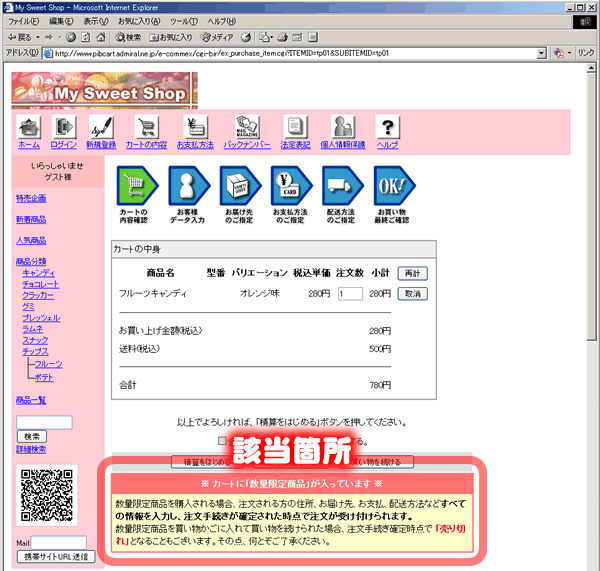Open the product list (商品一覧) link
Viewport: 600px width, 571px height.
31,400
